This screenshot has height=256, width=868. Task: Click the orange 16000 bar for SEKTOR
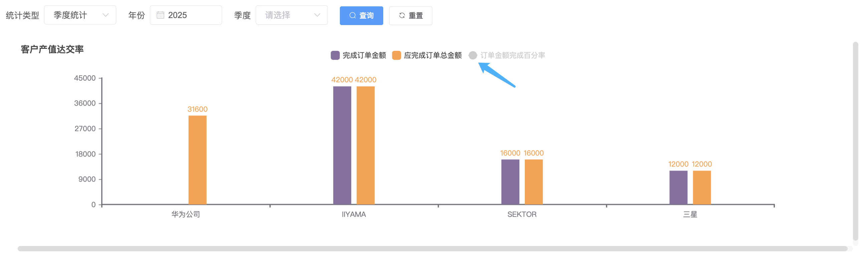point(533,182)
